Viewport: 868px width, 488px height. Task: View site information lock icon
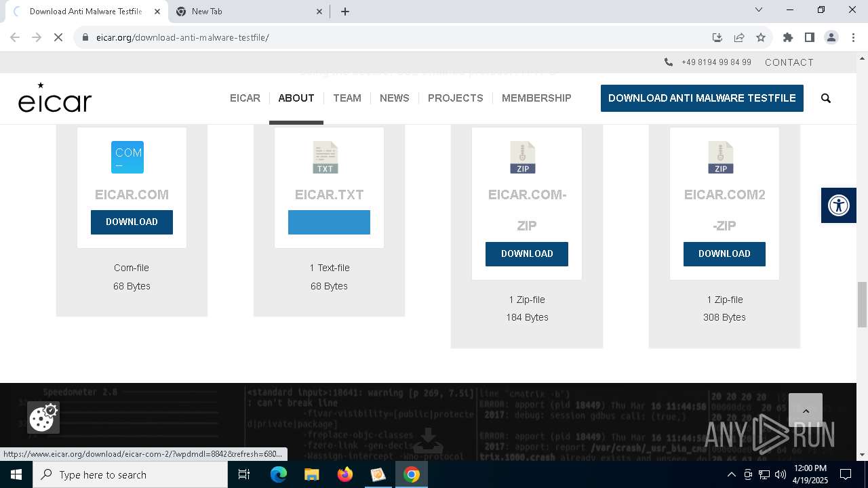[85, 37]
